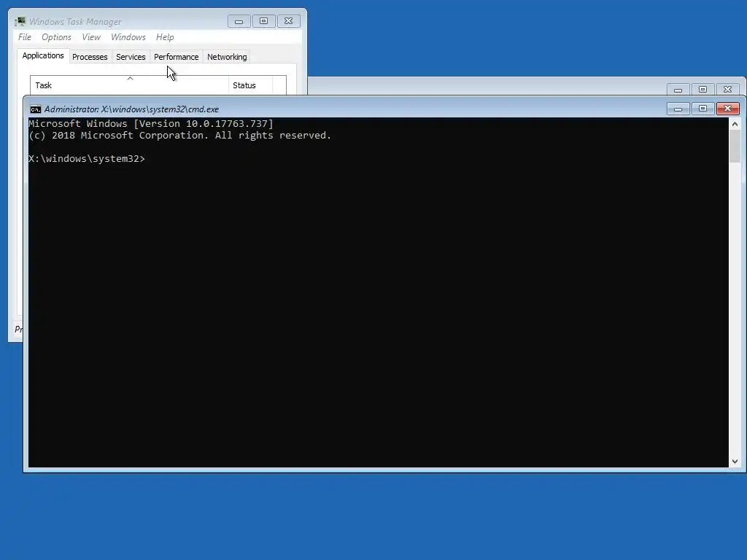
Task: Minimize the background window behind cmd.exe
Action: tap(678, 90)
